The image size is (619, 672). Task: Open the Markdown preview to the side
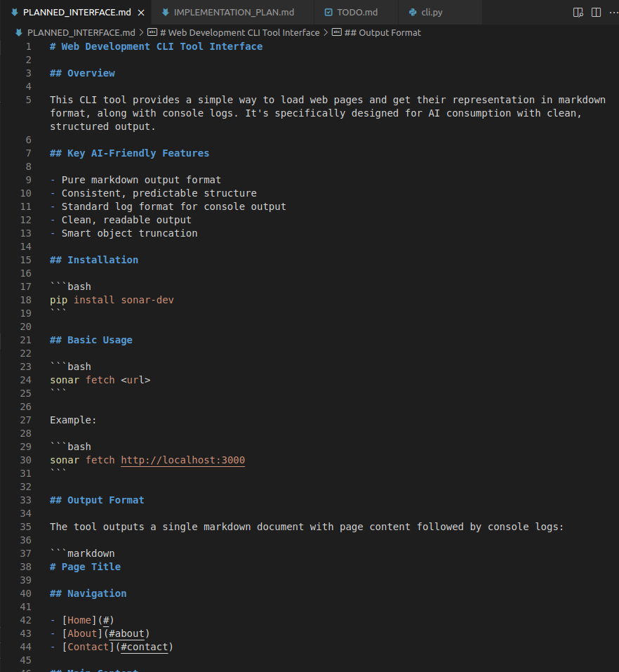click(x=577, y=12)
